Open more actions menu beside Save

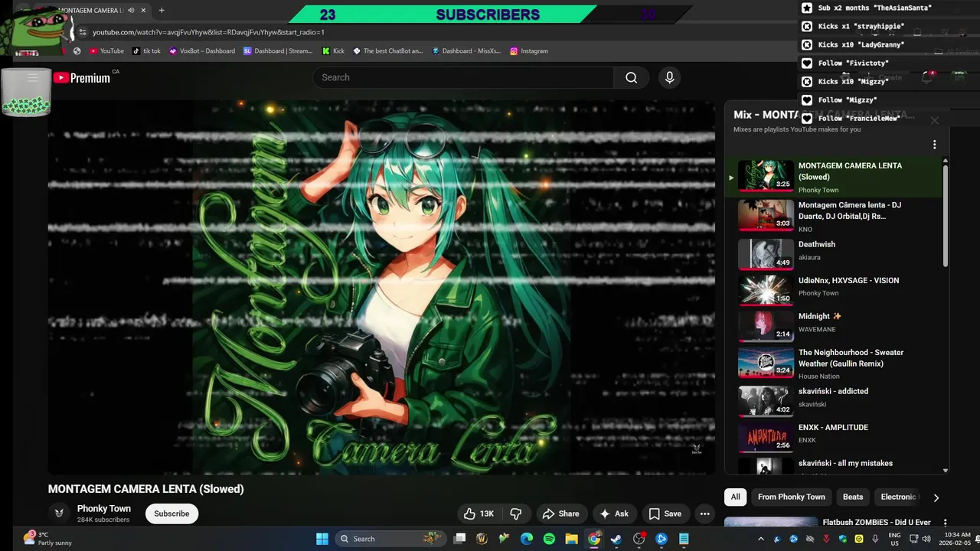tap(704, 514)
